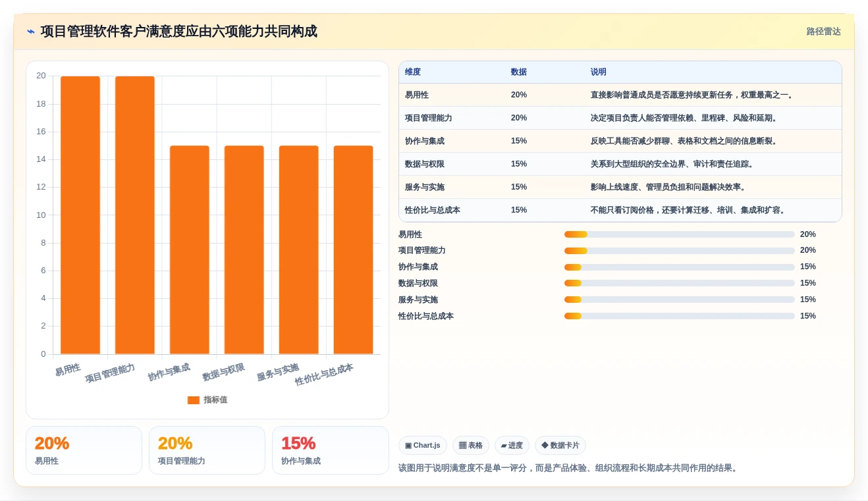
Task: Click the 数据与权限 progress bar
Action: [680, 284]
